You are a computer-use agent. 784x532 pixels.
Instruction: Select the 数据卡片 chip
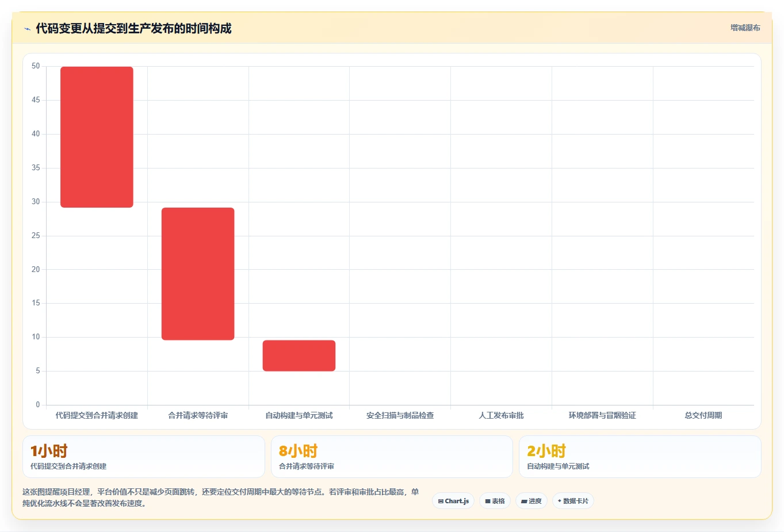(x=573, y=501)
